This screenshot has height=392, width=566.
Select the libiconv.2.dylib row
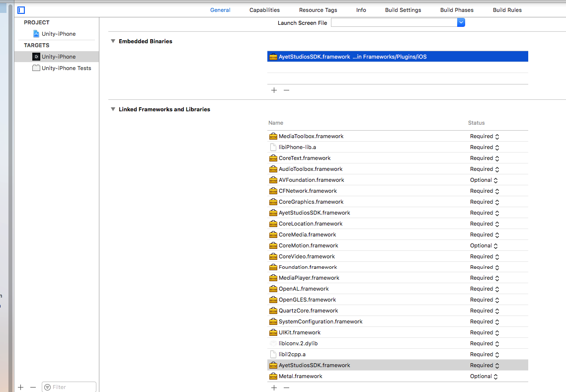tap(398, 344)
